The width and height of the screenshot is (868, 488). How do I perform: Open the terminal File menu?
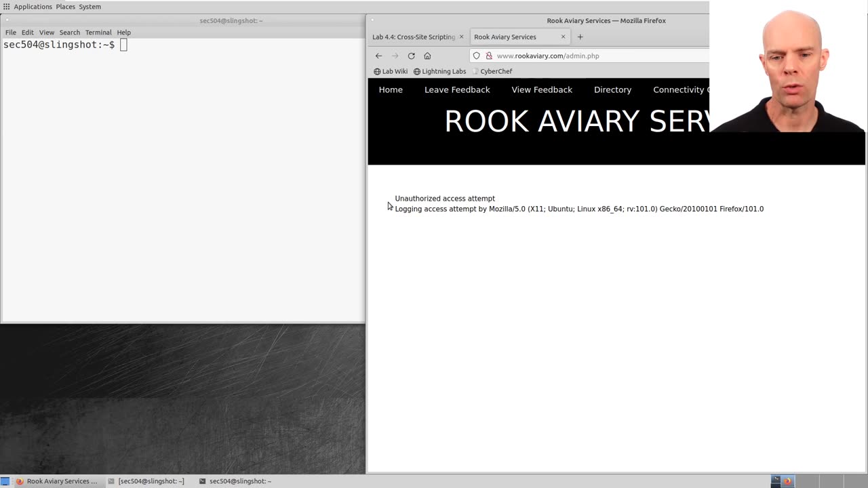tap(11, 33)
